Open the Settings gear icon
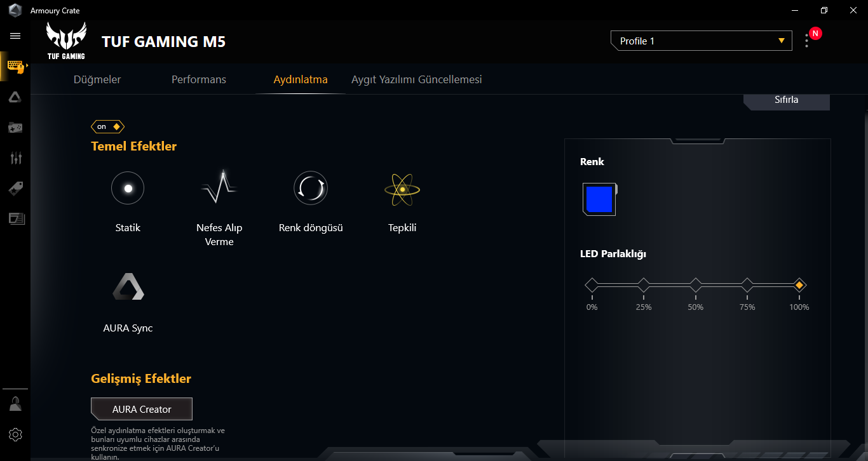The width and height of the screenshot is (868, 461). pos(15,434)
